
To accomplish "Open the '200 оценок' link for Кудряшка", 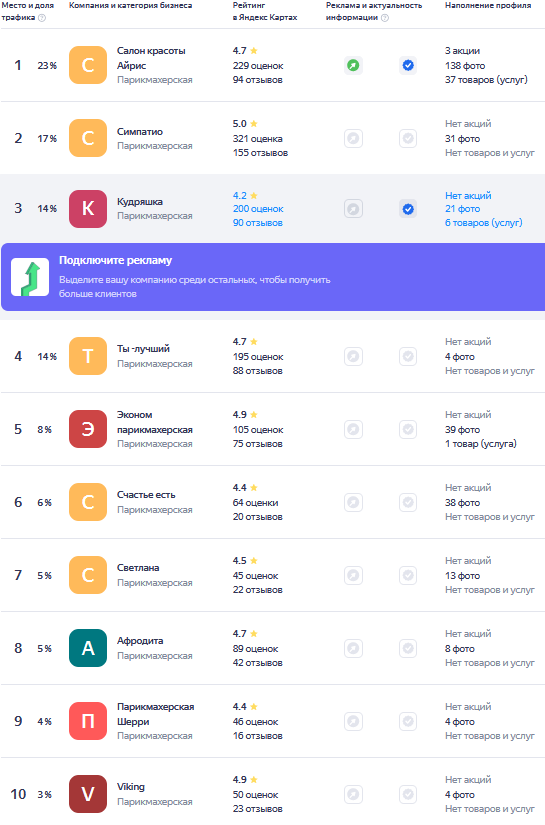I will (x=258, y=209).
